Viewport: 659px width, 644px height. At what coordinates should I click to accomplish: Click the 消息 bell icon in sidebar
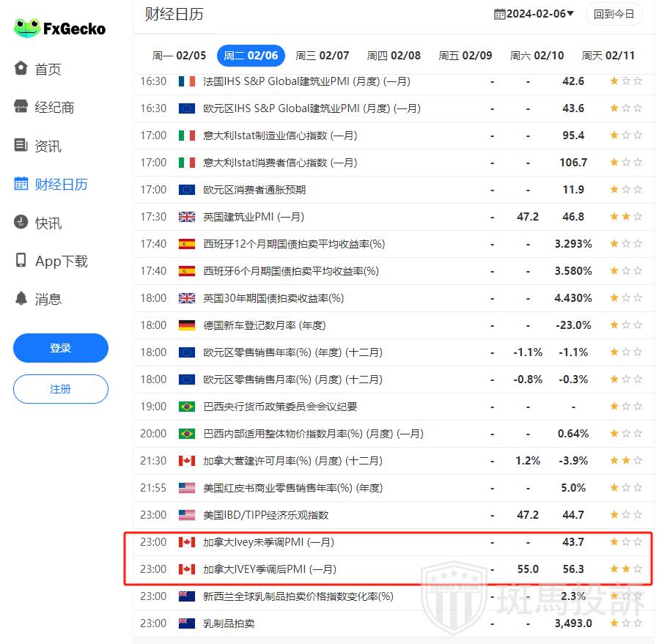[x=21, y=299]
